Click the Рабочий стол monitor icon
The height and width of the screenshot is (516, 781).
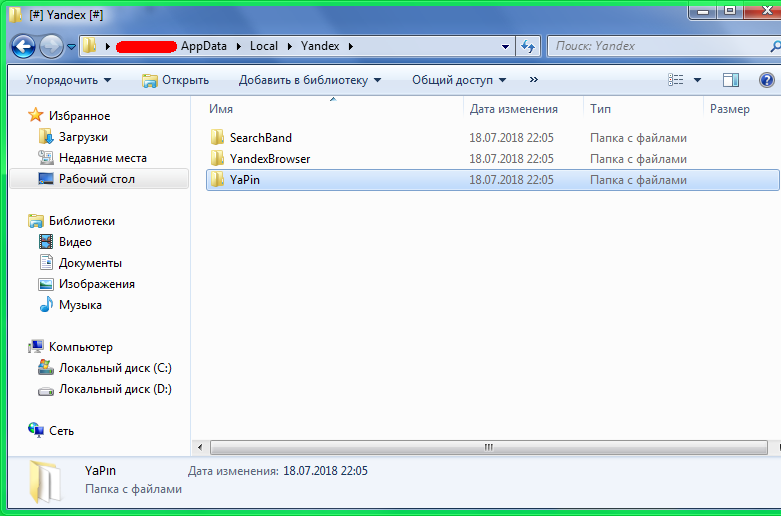coord(46,179)
